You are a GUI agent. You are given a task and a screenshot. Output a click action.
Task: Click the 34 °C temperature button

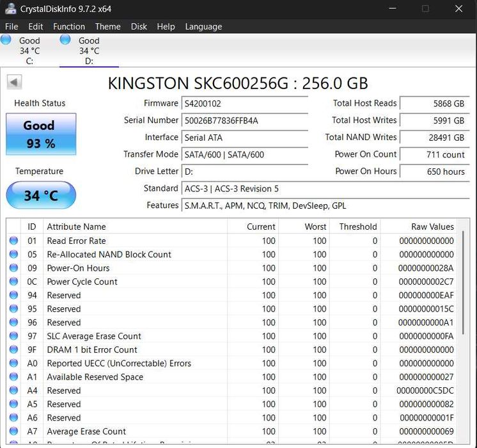(41, 195)
